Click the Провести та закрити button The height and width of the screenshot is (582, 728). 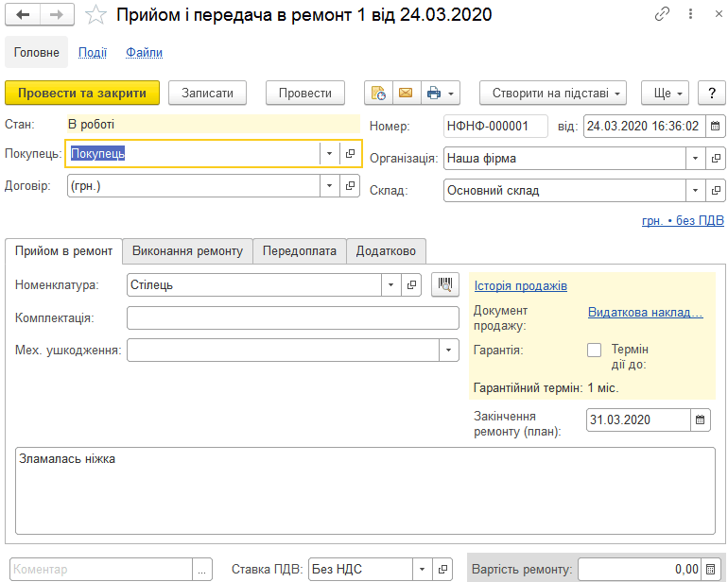(x=82, y=93)
